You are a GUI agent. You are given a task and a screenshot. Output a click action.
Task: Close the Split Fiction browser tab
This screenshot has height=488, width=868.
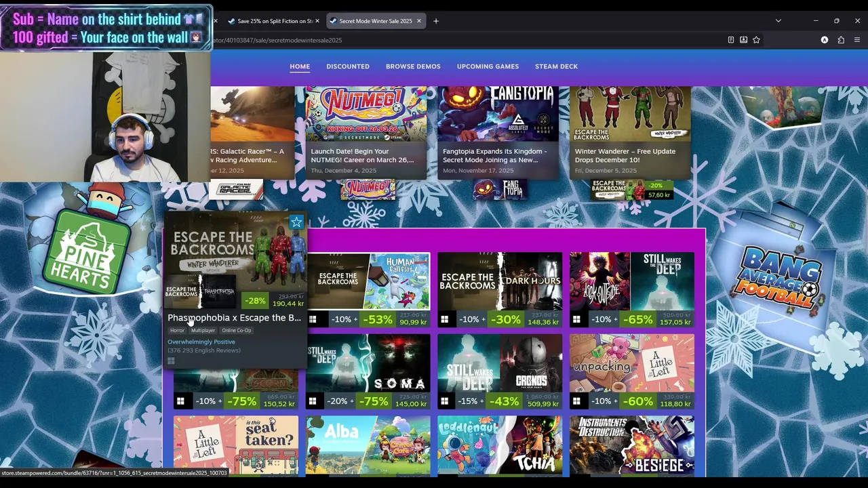317,21
